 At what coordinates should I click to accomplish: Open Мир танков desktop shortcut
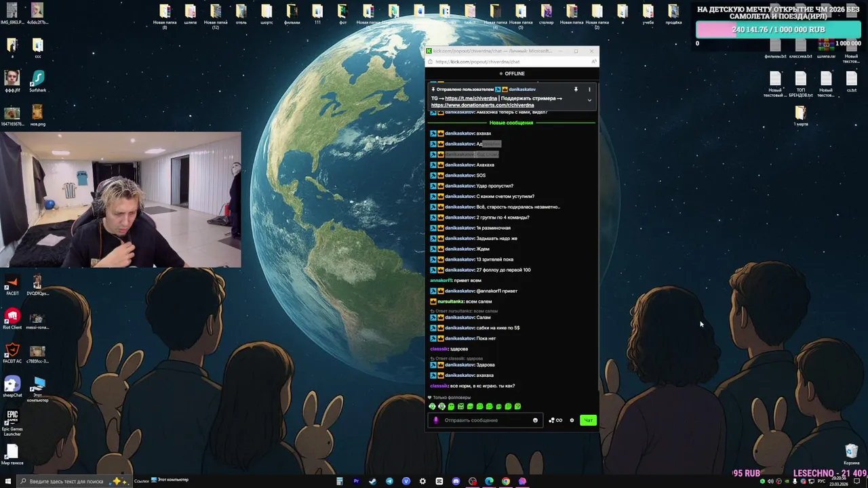12,454
